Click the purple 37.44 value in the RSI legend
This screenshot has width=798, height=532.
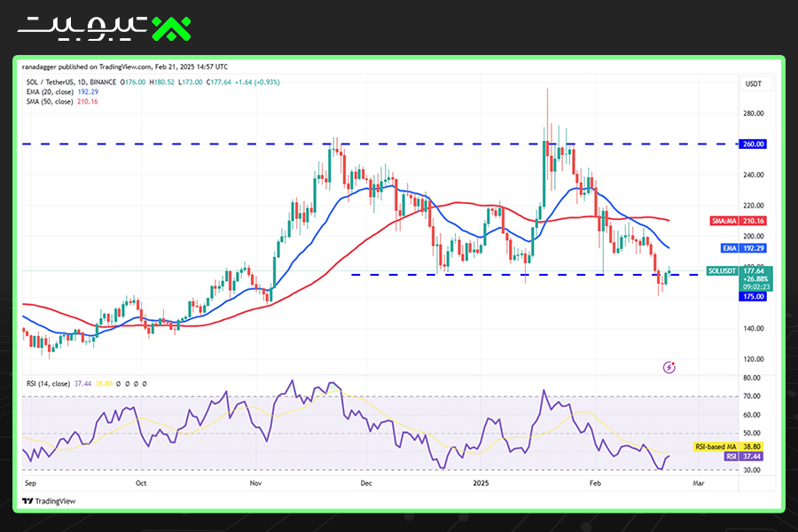tap(83, 383)
